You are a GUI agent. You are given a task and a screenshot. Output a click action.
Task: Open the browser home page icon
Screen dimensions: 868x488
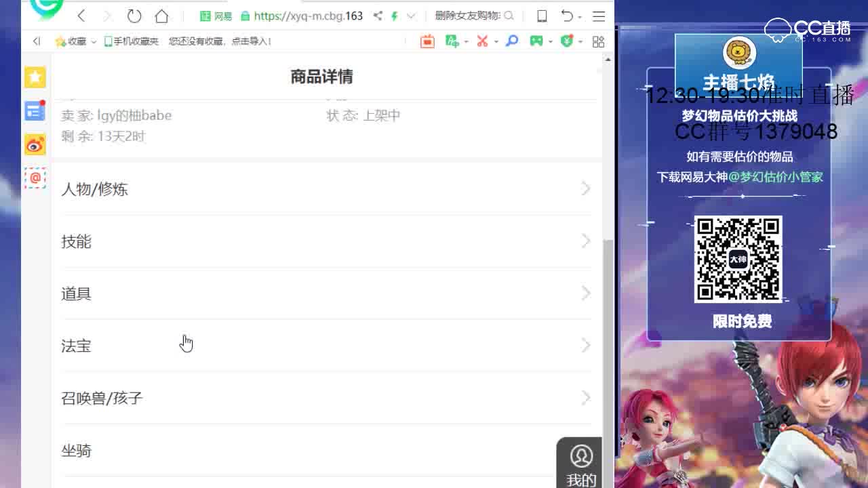[161, 16]
